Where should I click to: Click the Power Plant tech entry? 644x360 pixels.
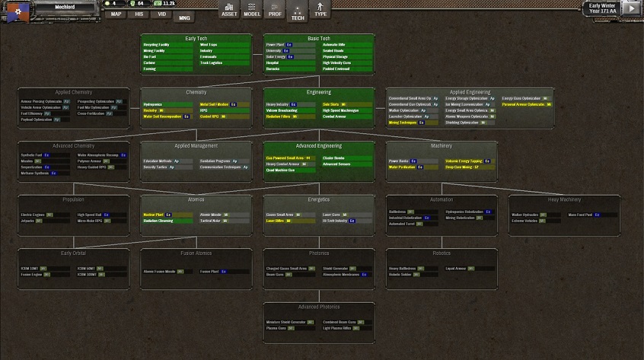(290, 45)
